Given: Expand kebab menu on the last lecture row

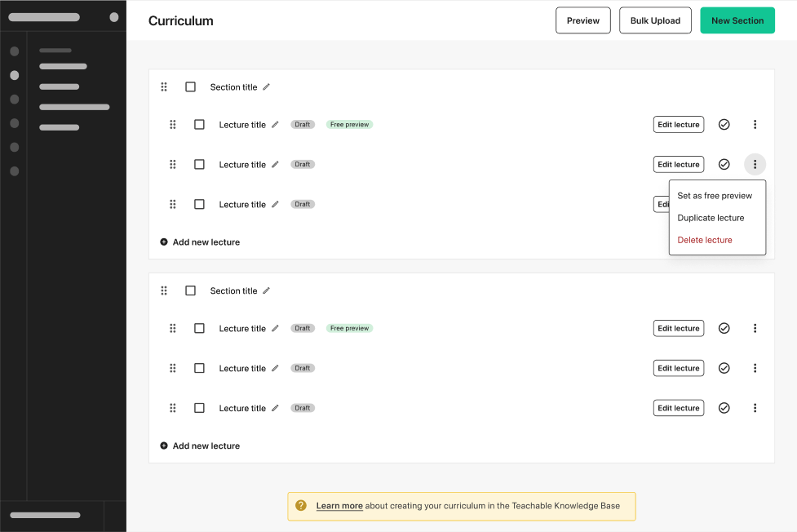Looking at the screenshot, I should [x=755, y=408].
